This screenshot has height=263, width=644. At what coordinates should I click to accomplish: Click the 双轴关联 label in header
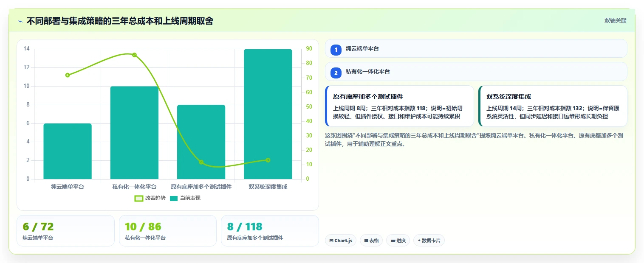pos(616,21)
